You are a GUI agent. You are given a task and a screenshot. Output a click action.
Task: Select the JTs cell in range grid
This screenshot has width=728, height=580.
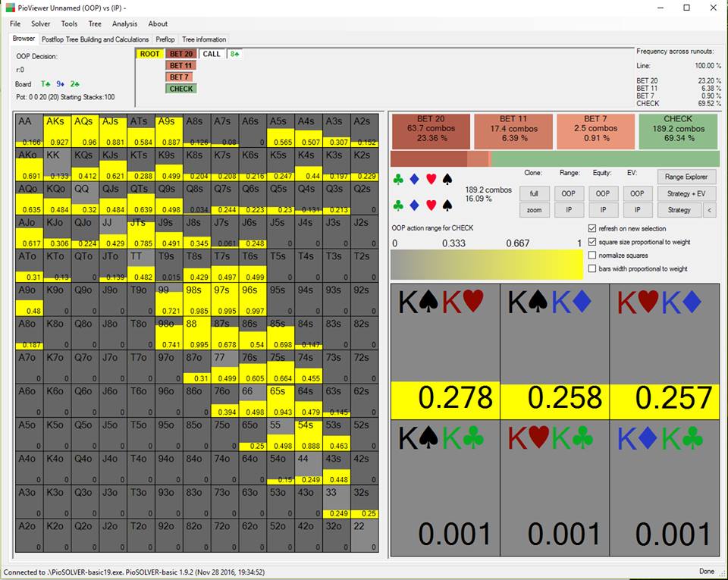[x=141, y=232]
